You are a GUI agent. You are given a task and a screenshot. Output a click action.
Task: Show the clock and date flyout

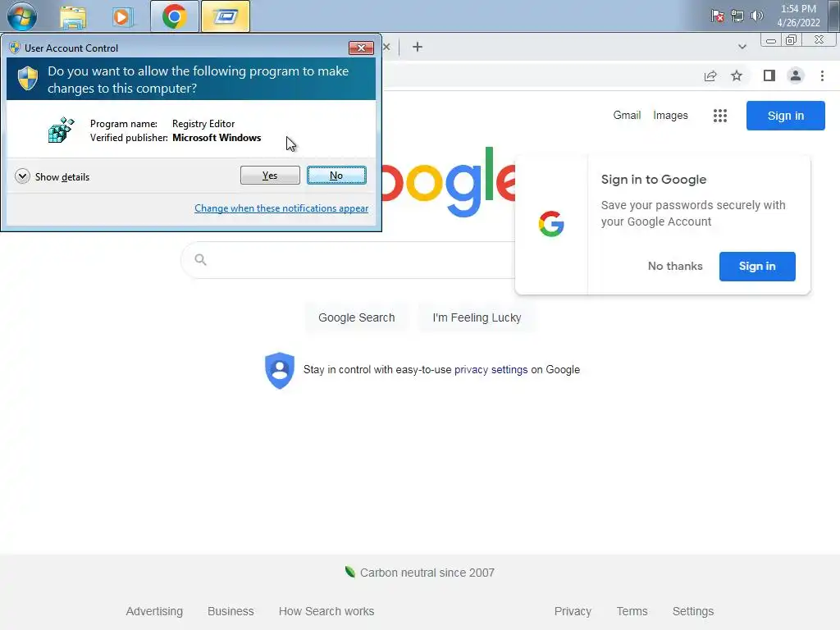pyautogui.click(x=798, y=16)
